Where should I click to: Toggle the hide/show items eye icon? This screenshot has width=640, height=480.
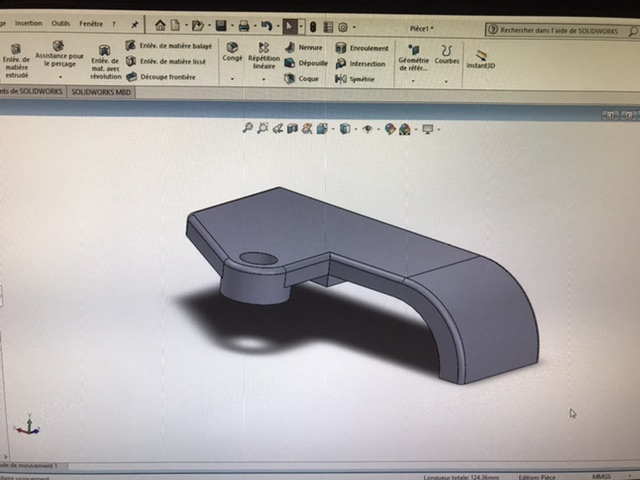[x=368, y=129]
